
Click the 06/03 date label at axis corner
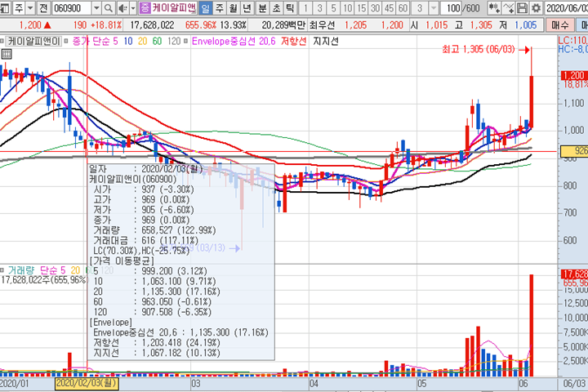(x=574, y=383)
